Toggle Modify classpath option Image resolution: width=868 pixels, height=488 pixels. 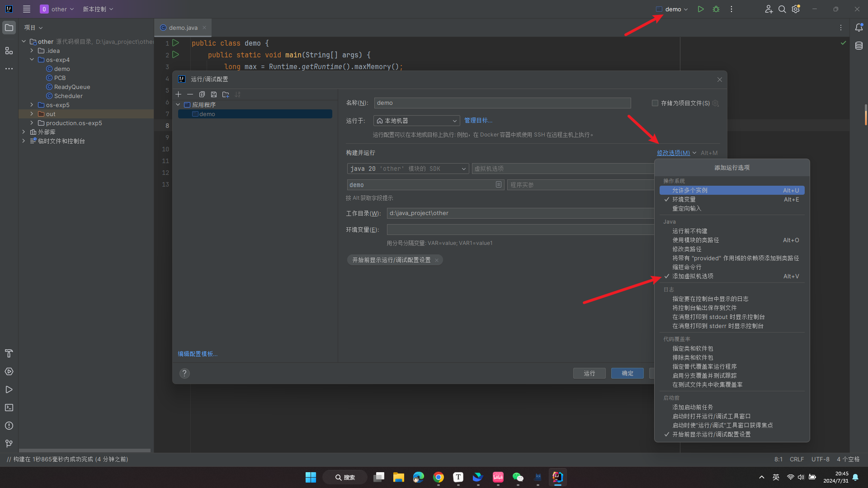(732, 249)
